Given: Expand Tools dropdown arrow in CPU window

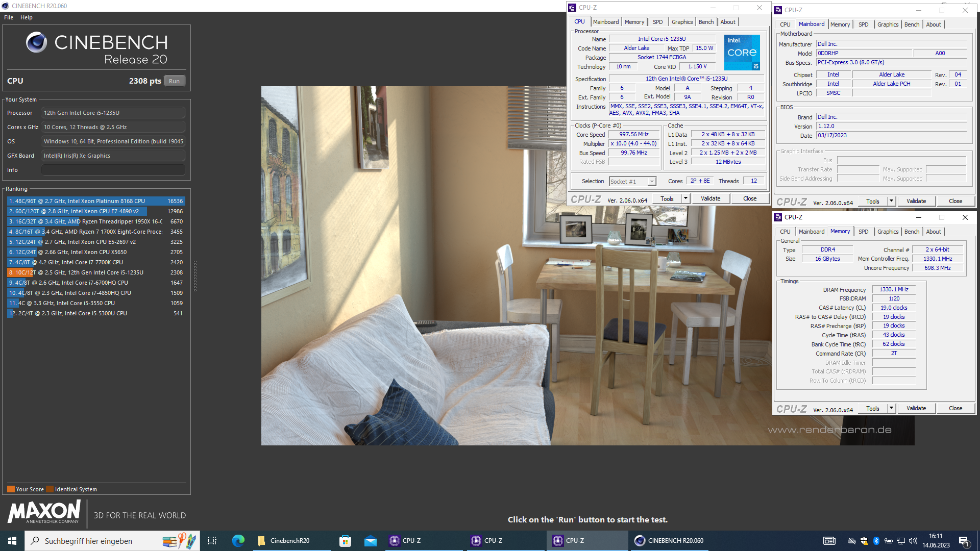Looking at the screenshot, I should point(685,198).
